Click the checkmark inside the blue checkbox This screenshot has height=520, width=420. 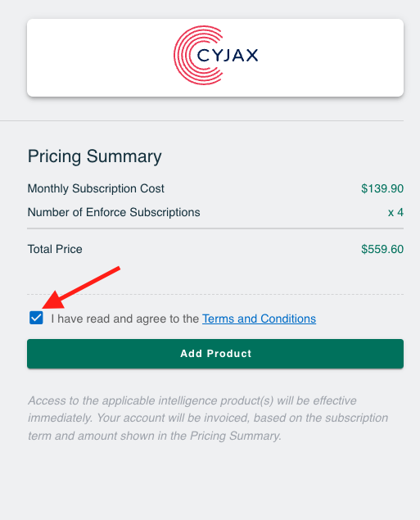(36, 318)
